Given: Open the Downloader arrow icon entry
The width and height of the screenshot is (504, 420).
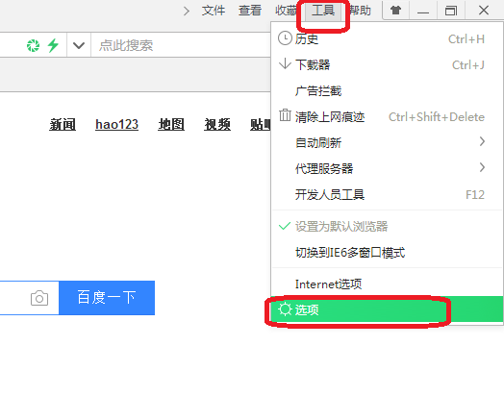Looking at the screenshot, I should pyautogui.click(x=285, y=64).
